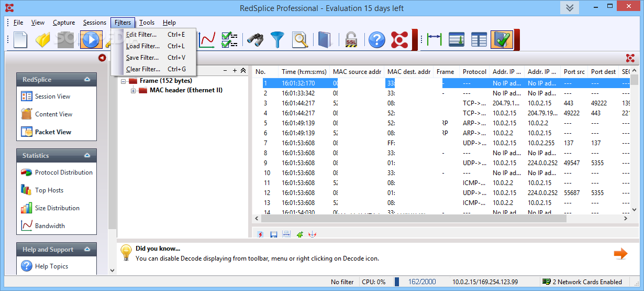
Task: Click the blue width-marker icon below packet list
Action: click(x=286, y=234)
